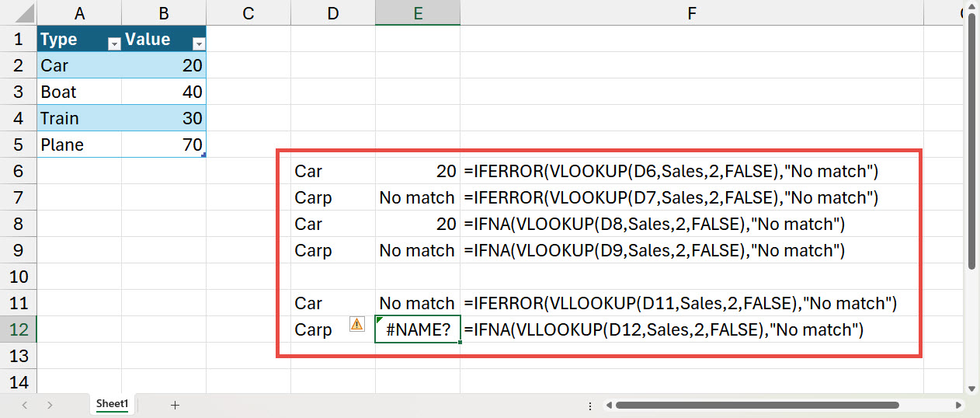Click the three-dot tab bar resize handle
The height and width of the screenshot is (418, 980).
pyautogui.click(x=591, y=405)
